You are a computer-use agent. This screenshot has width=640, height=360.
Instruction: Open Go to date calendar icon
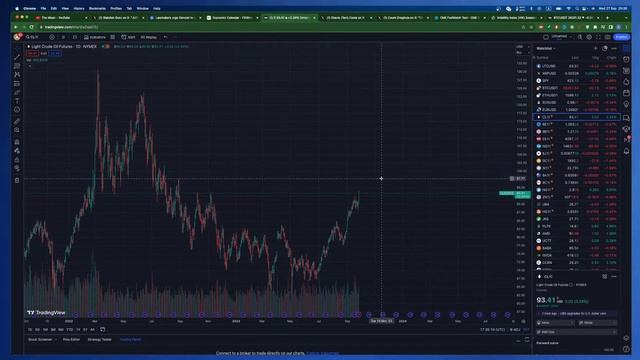[x=102, y=329]
